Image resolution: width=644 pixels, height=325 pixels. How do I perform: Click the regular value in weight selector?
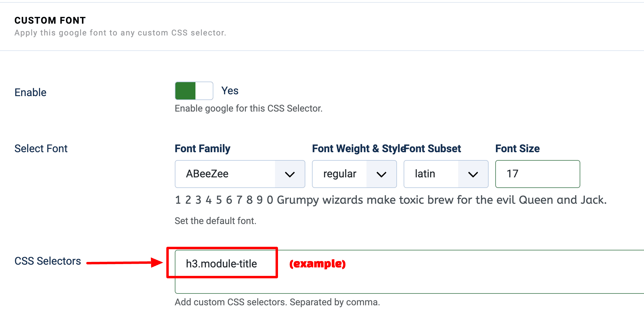[x=340, y=174]
